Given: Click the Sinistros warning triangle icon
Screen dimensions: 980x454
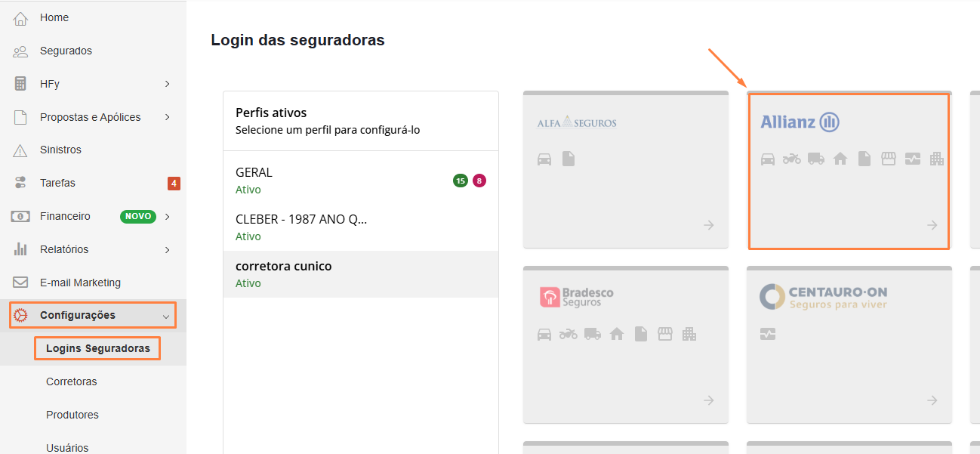Looking at the screenshot, I should point(20,150).
